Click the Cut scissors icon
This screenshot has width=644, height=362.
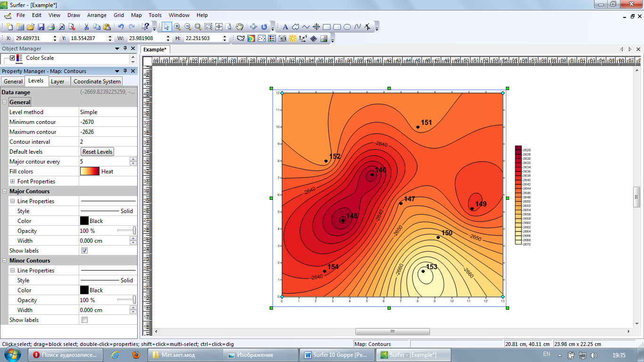86,27
